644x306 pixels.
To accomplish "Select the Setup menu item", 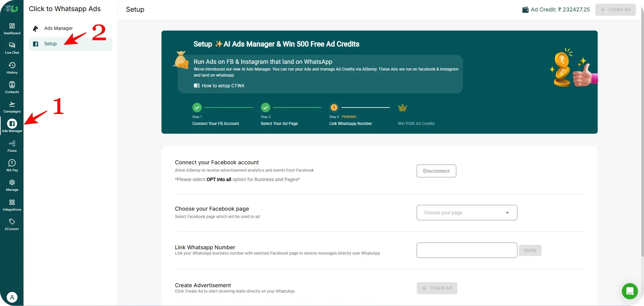I will click(51, 44).
